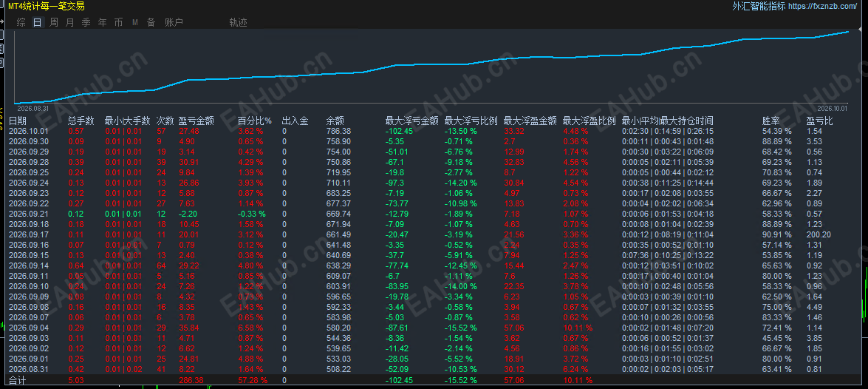Click the profit ratio 4.49

click(814, 307)
